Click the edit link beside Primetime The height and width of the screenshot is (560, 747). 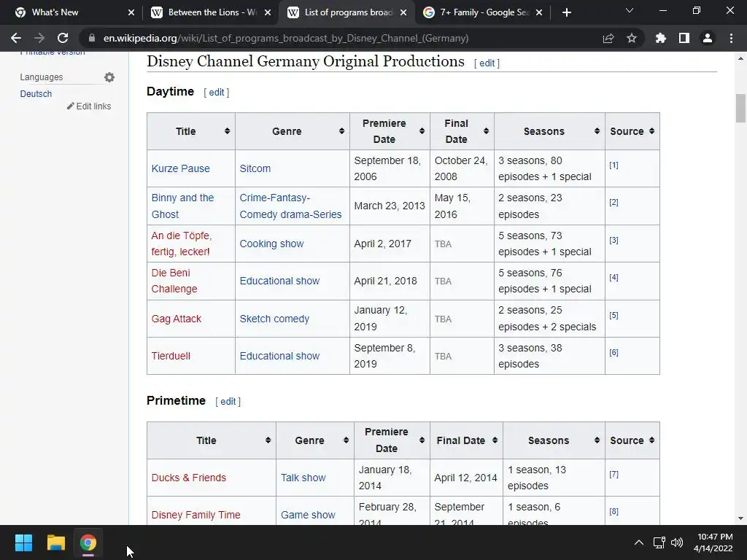pyautogui.click(x=228, y=402)
